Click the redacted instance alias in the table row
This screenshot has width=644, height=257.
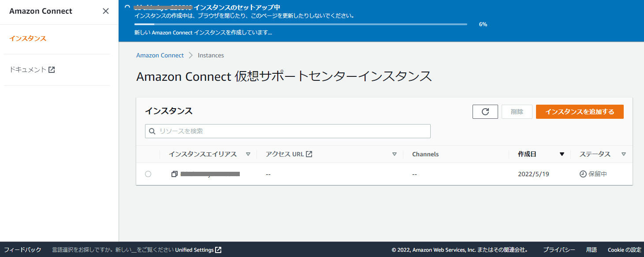coord(210,174)
